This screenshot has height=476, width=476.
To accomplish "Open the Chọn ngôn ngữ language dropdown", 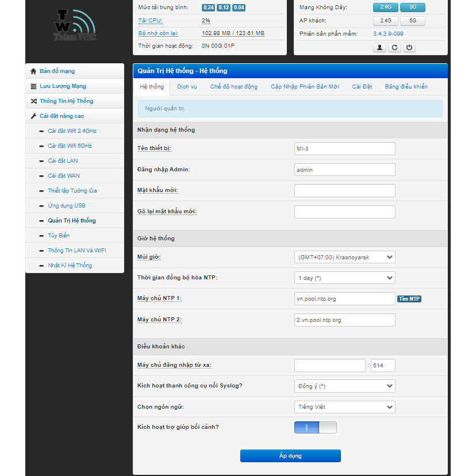I will [344, 406].
